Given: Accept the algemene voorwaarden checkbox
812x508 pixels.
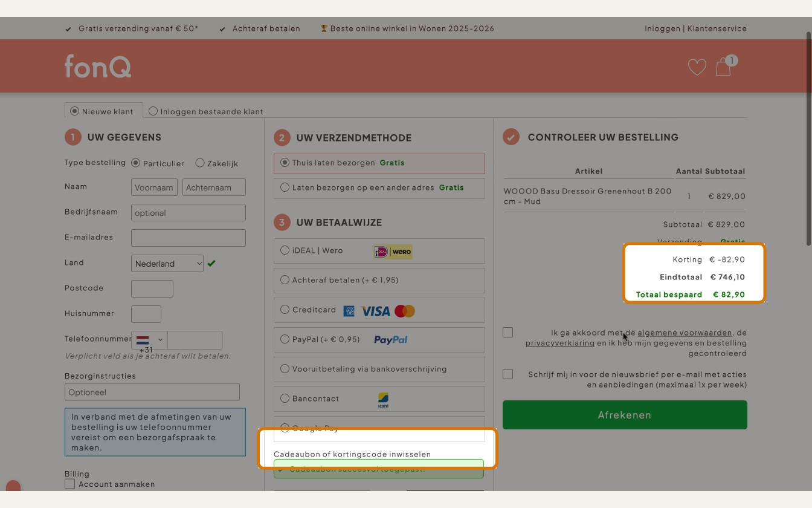Looking at the screenshot, I should pyautogui.click(x=507, y=332).
